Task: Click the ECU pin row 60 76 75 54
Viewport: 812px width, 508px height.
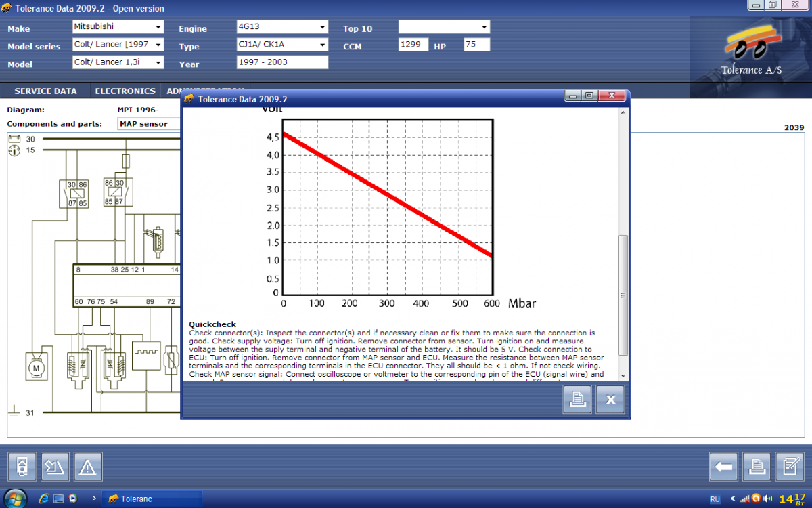Action: click(x=96, y=301)
